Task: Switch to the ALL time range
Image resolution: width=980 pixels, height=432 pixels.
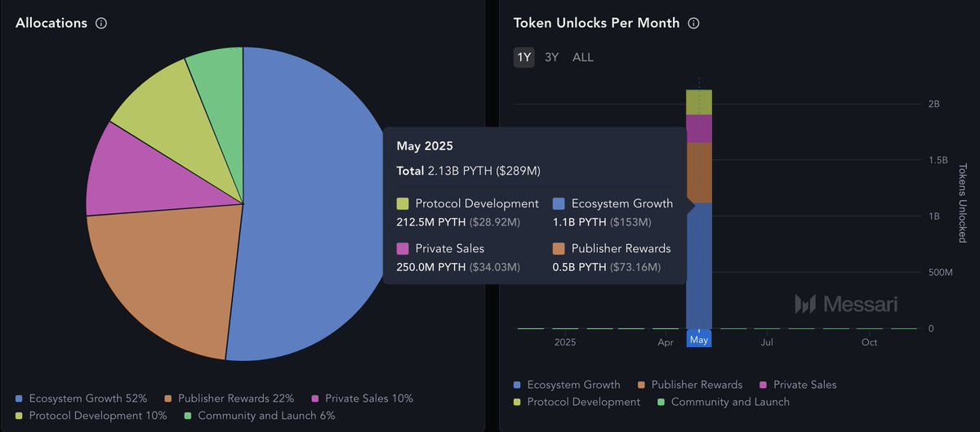Action: (583, 57)
